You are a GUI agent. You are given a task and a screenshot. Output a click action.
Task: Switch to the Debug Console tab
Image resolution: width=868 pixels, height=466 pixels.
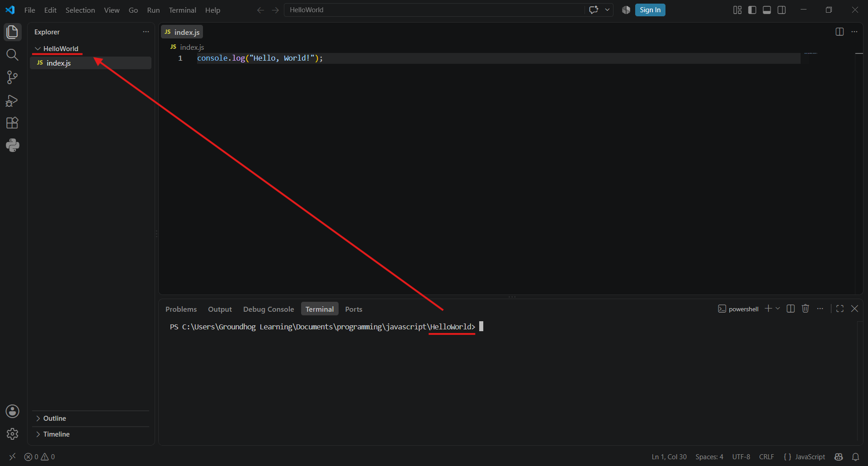point(269,309)
